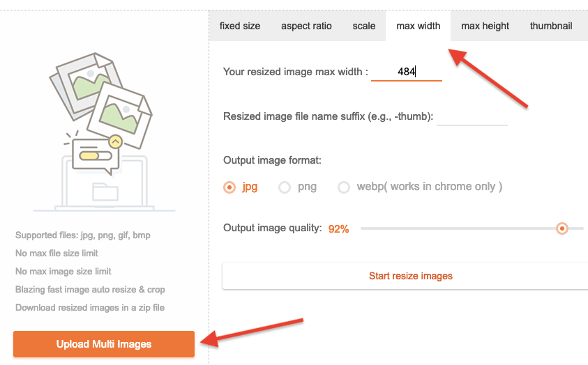The width and height of the screenshot is (588, 365).
Task: Select the scale tab
Action: [x=364, y=26]
